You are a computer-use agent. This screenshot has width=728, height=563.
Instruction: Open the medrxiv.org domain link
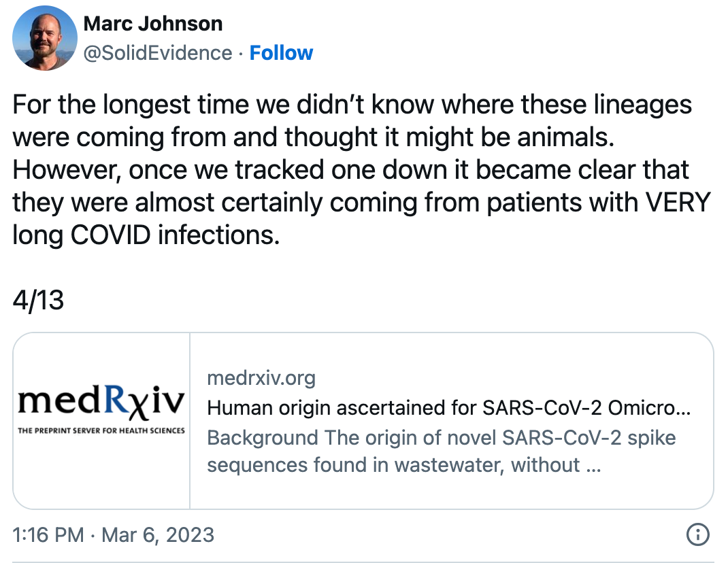(x=261, y=378)
